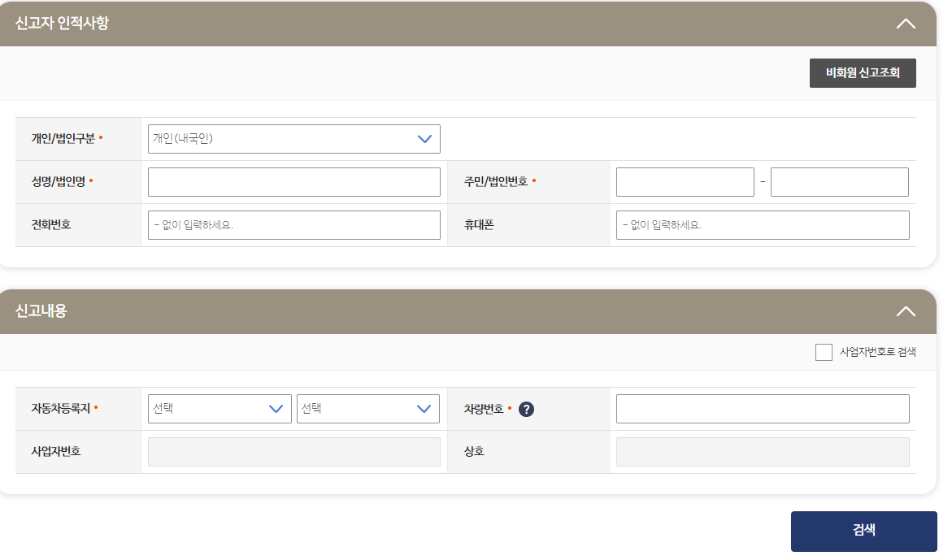Open the second 자동차등록지 dropdown
952x560 pixels.
click(368, 409)
